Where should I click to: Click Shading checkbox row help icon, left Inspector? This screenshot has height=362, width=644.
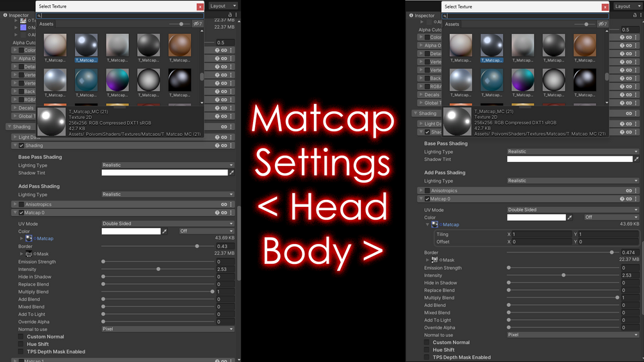point(217,145)
